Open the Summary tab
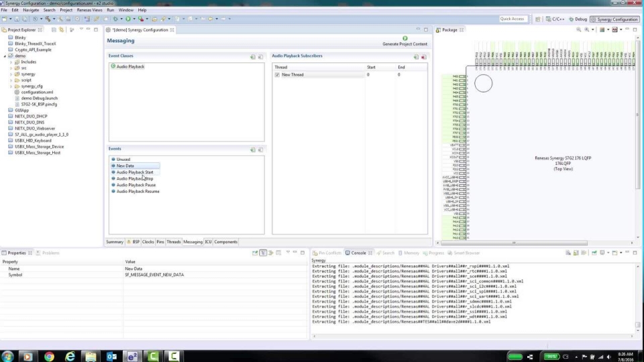 point(115,242)
